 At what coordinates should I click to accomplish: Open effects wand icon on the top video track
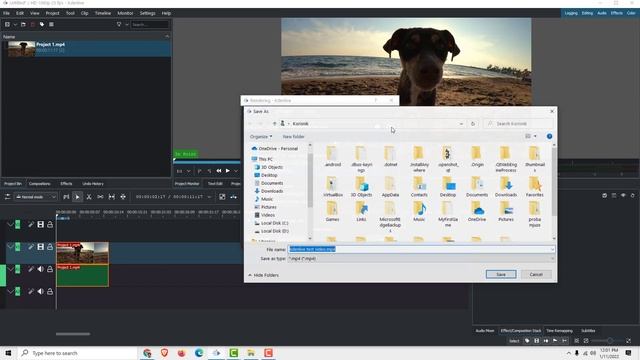pyautogui.click(x=31, y=224)
